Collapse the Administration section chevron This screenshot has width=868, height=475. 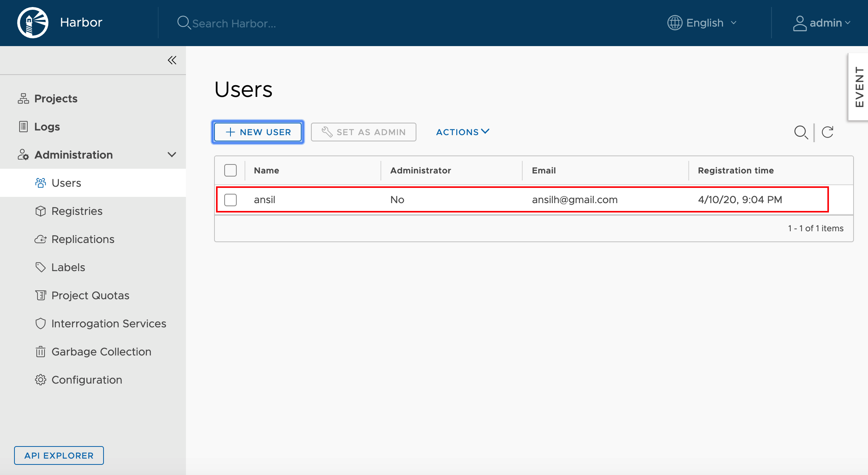click(x=172, y=155)
